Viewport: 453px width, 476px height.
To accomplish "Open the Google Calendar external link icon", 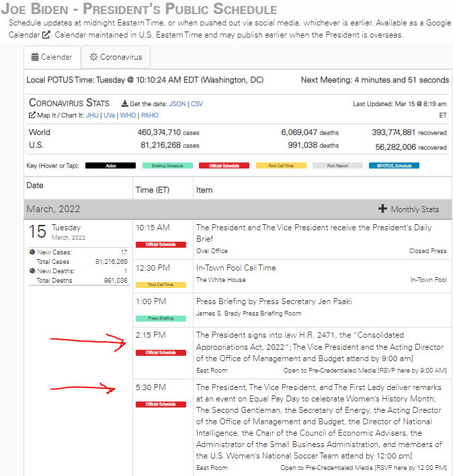I will point(46,35).
